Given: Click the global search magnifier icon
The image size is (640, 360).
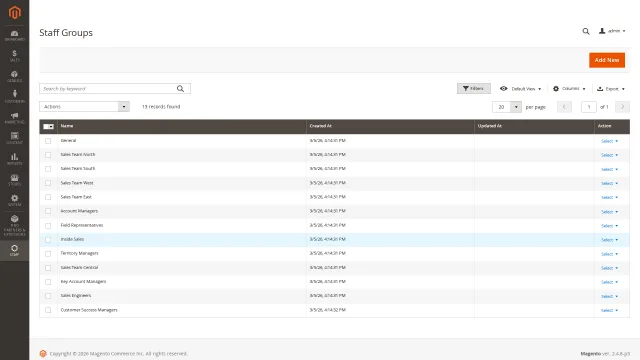Looking at the screenshot, I should click(586, 31).
